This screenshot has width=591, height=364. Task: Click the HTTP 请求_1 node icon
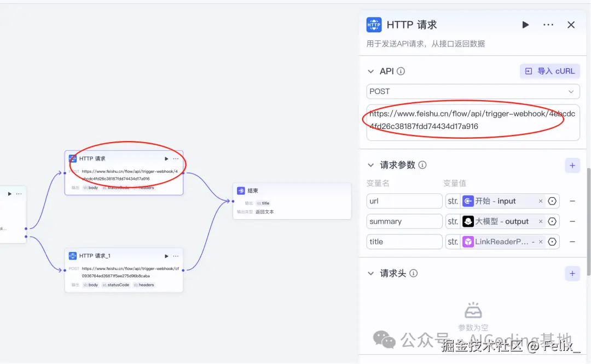73,256
